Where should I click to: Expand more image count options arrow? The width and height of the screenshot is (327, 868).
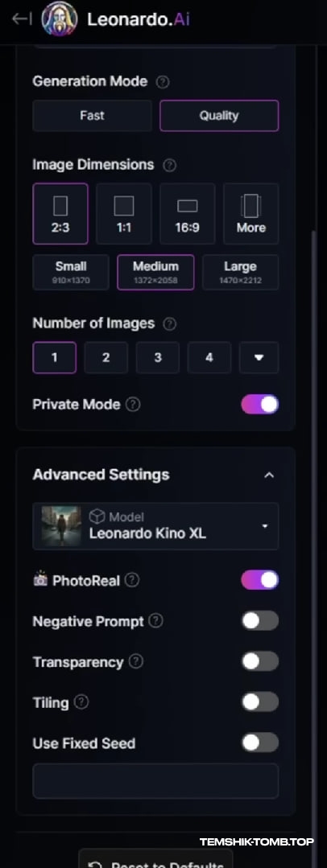point(259,358)
